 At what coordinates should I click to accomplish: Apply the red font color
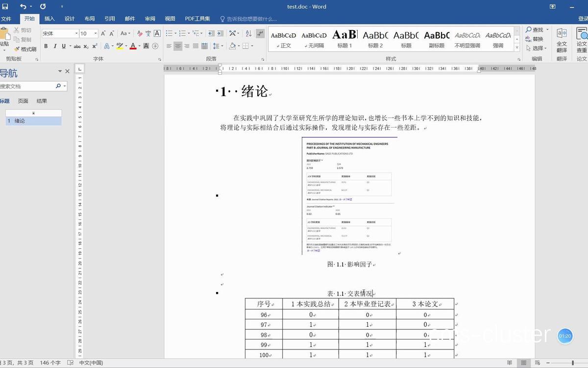(133, 46)
